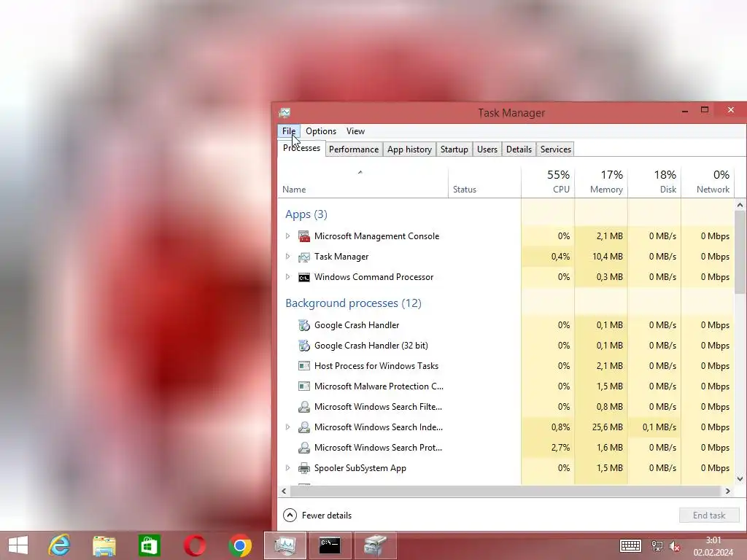
Task: Open the File menu
Action: [289, 131]
